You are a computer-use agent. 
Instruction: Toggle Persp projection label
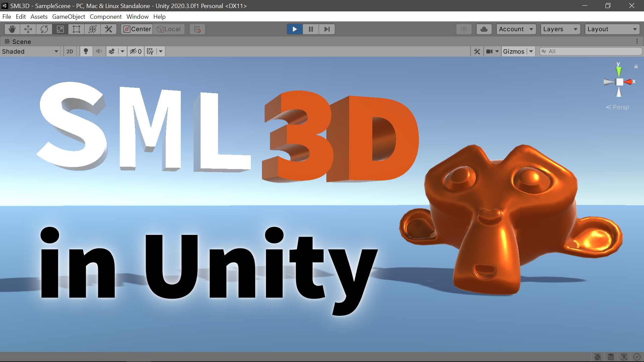(618, 107)
